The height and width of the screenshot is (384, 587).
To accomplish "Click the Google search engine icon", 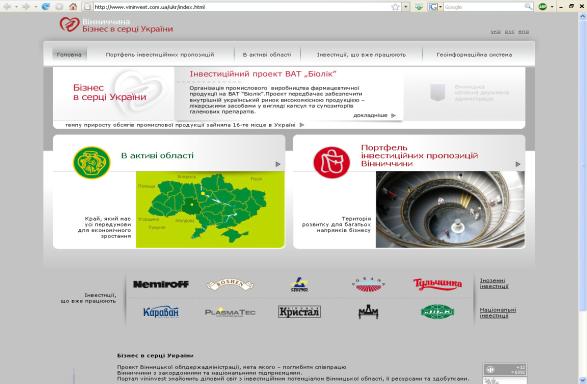I will tap(432, 7).
